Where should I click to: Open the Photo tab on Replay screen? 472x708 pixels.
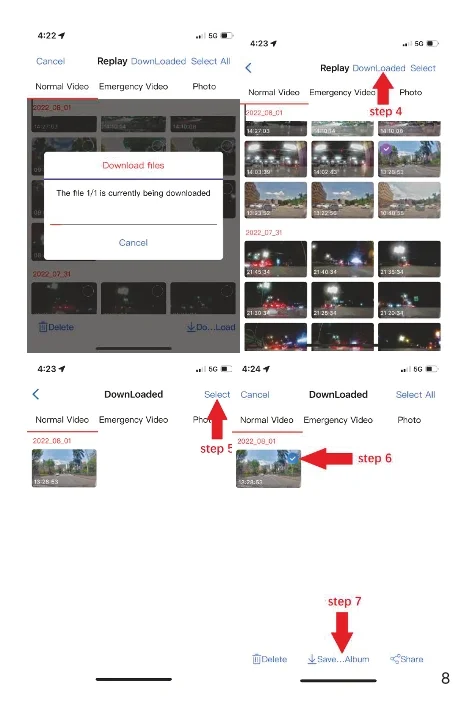coord(410,92)
